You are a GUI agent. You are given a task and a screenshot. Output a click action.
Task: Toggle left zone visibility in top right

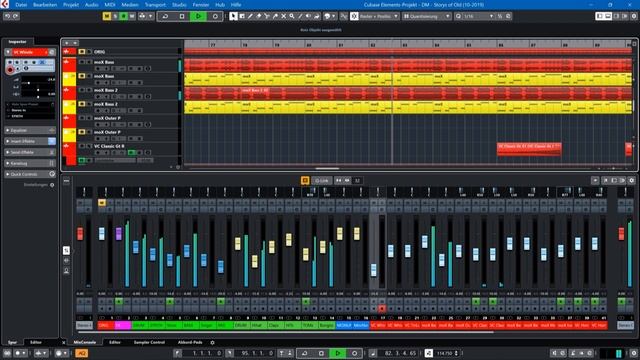click(600, 16)
